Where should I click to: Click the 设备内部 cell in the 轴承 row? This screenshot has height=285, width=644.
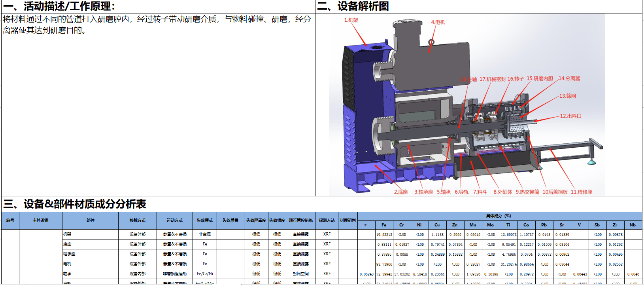pyautogui.click(x=138, y=274)
